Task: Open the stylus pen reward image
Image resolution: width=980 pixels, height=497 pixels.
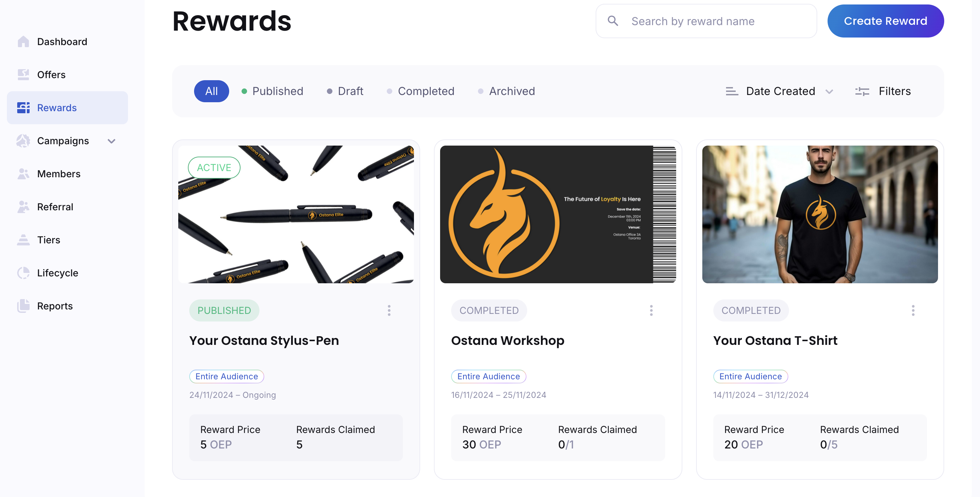Action: pos(296,214)
